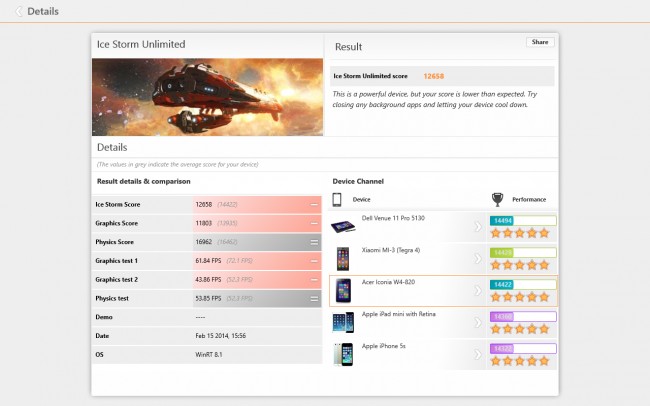
Task: Open Dell Venue 11 Pro 5130 name
Action: point(393,218)
